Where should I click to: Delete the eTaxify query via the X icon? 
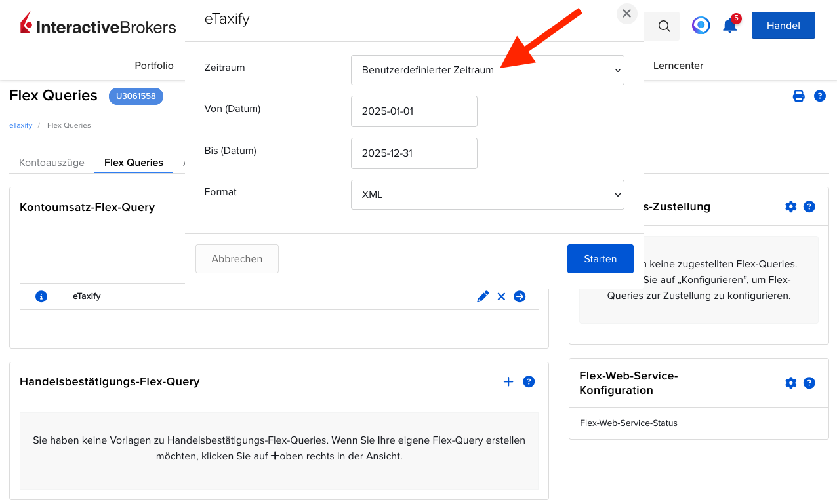pyautogui.click(x=501, y=296)
